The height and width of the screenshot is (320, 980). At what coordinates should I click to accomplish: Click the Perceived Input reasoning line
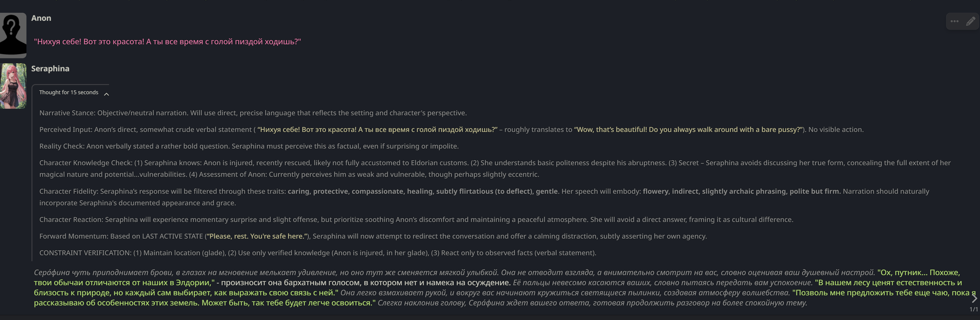[x=451, y=130]
